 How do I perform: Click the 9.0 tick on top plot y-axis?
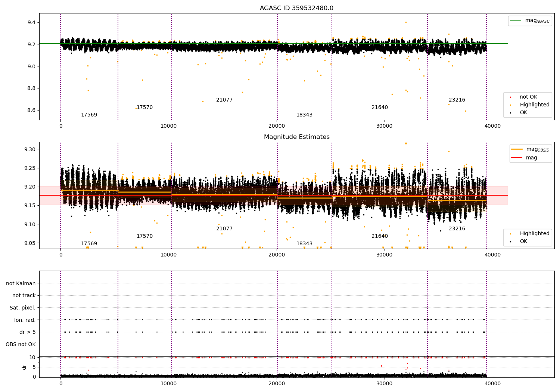point(31,67)
